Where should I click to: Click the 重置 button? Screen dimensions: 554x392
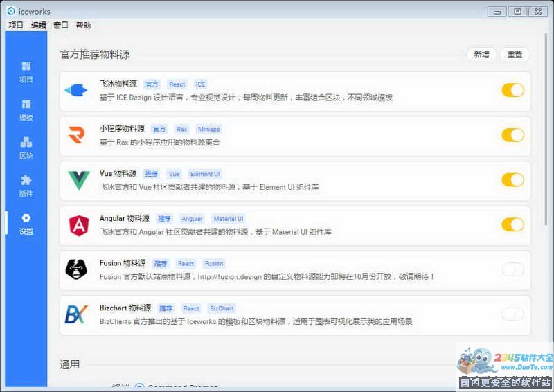pyautogui.click(x=515, y=55)
